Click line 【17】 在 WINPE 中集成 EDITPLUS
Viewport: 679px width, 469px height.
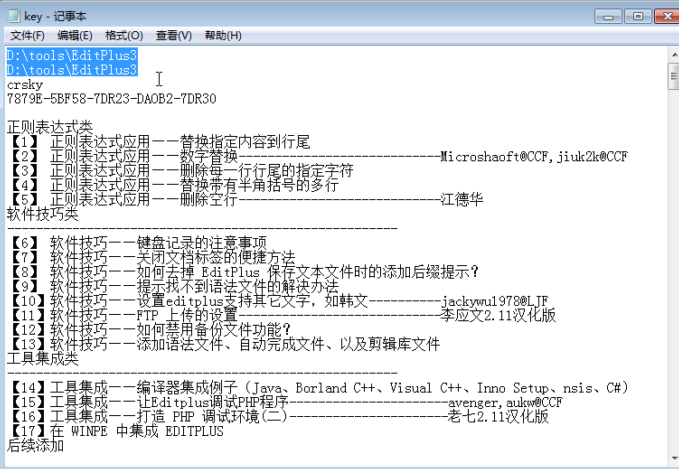click(x=116, y=431)
